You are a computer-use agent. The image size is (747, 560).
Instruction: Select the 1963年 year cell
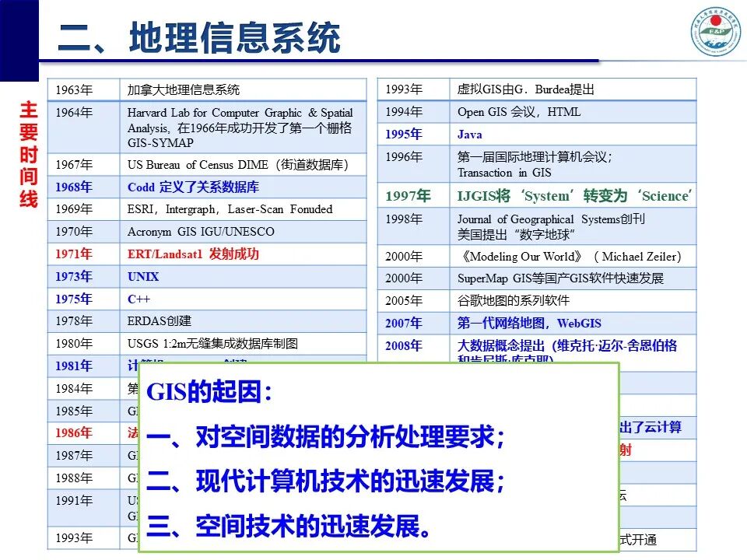[x=83, y=90]
